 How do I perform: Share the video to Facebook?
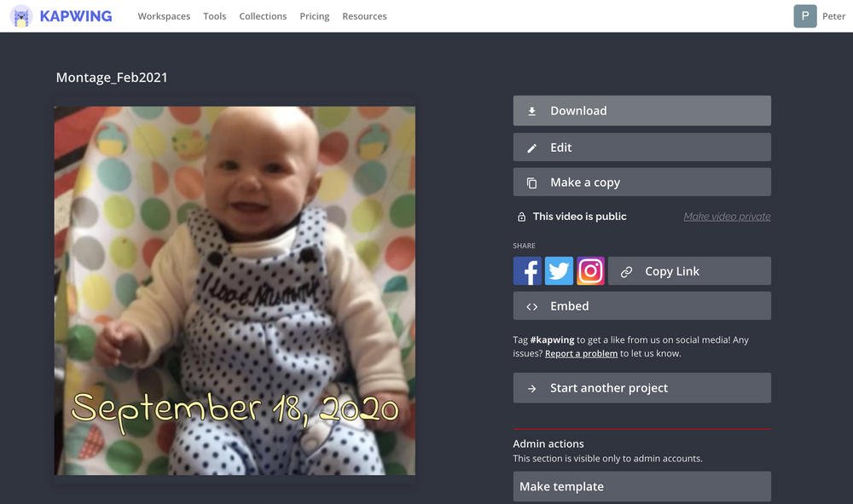(527, 270)
